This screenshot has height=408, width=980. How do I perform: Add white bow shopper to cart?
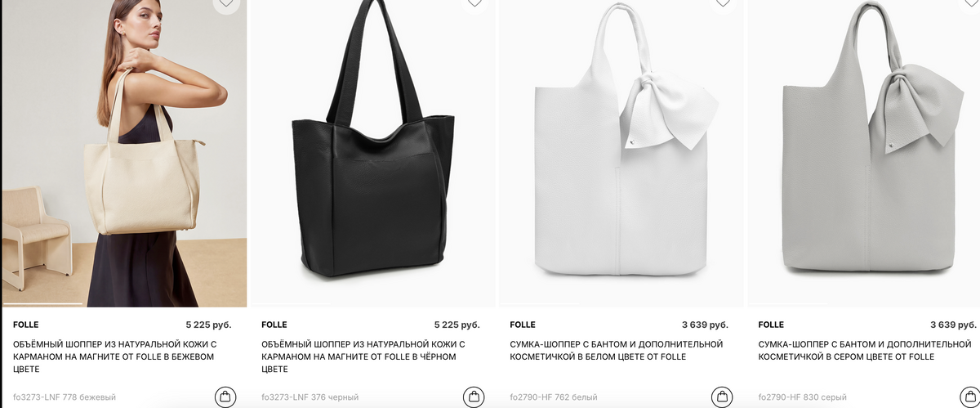723,397
